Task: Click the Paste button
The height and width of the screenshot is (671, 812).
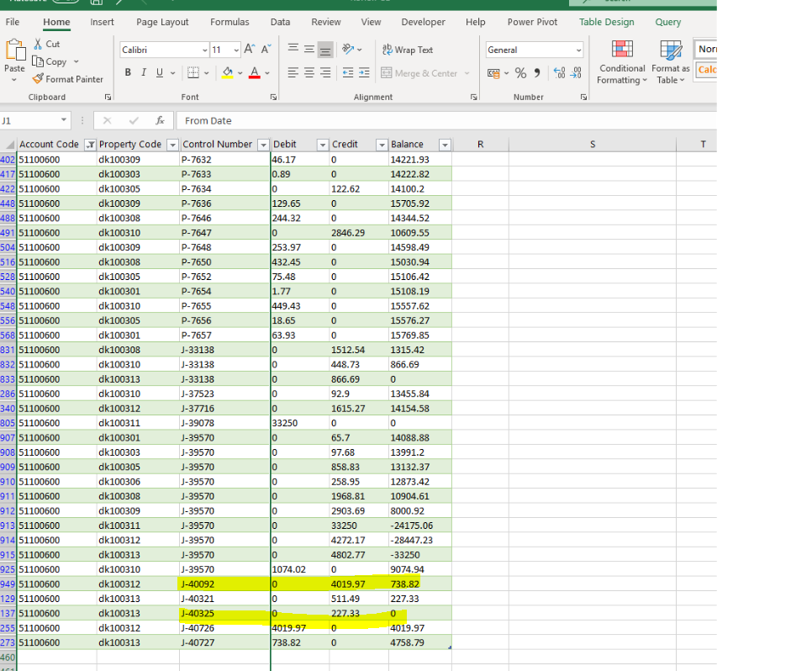Action: coord(15,61)
